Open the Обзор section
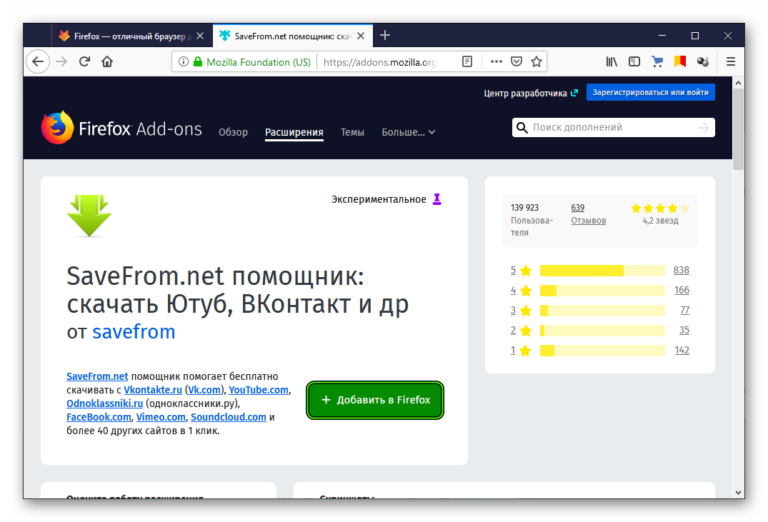Screen dimensions: 768x522 (233, 132)
